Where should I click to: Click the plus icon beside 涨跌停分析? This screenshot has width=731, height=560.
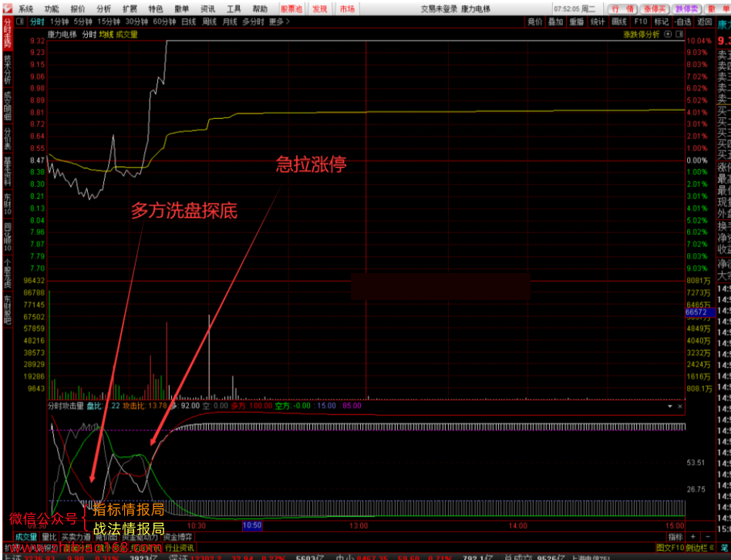(668, 34)
